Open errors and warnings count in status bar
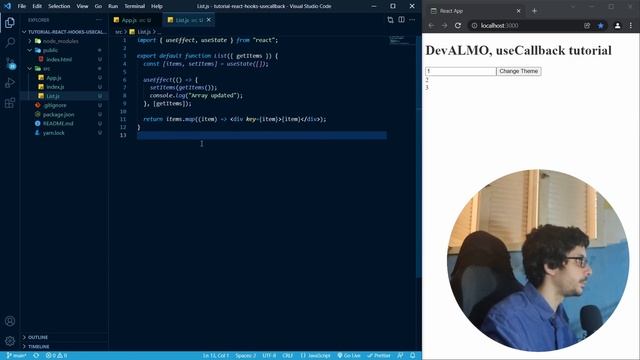Screen dimensions: 640x360 [56, 356]
